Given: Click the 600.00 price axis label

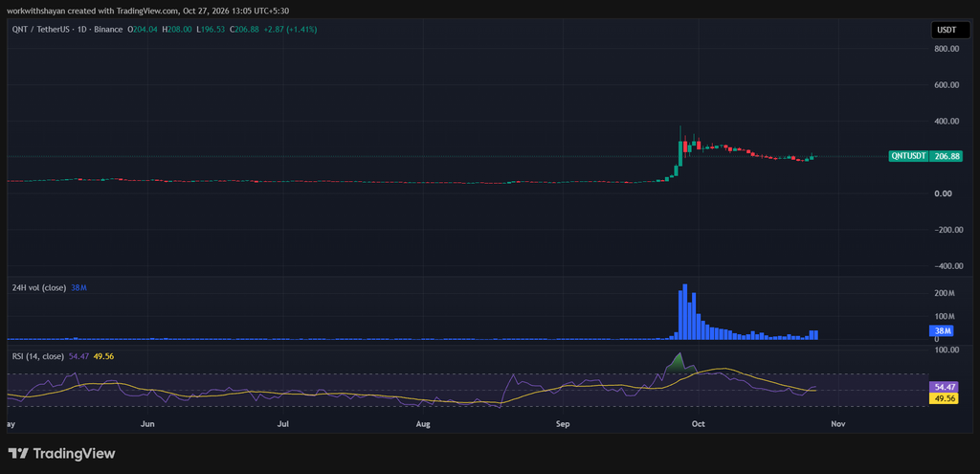Looking at the screenshot, I should 947,85.
